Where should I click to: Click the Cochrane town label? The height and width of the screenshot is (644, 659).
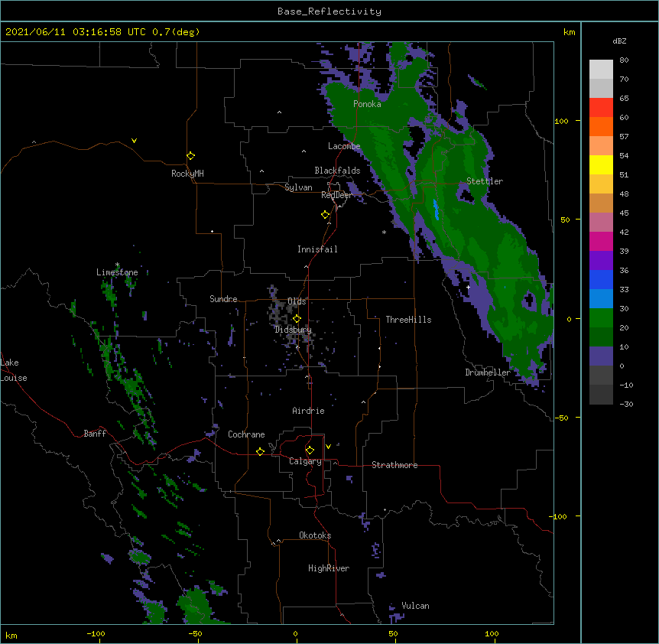tap(246, 434)
